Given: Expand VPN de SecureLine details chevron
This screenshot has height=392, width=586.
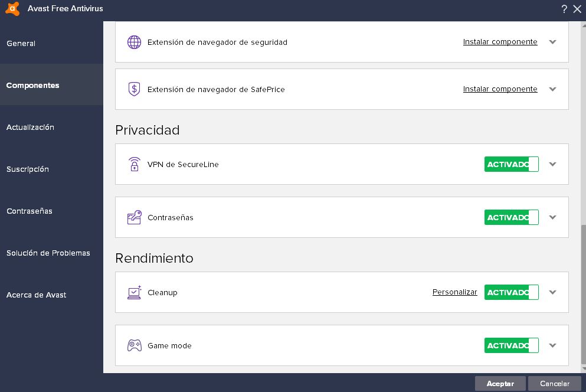Looking at the screenshot, I should pos(553,164).
